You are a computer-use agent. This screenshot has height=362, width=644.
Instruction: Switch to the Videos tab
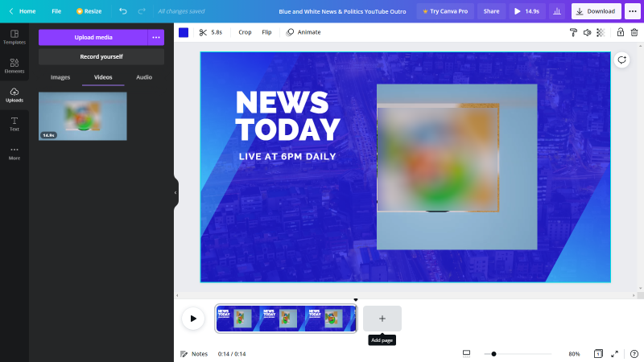[103, 77]
